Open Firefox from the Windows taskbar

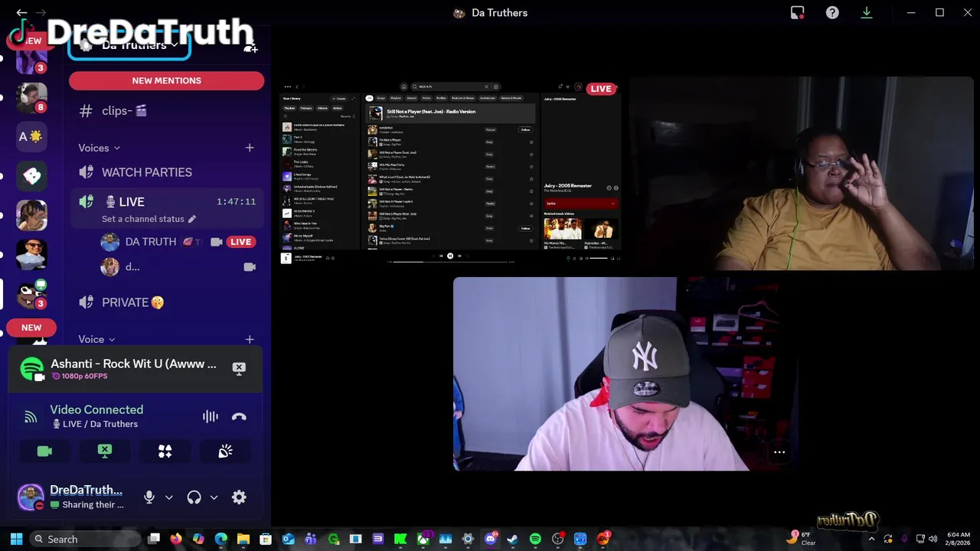click(x=176, y=539)
